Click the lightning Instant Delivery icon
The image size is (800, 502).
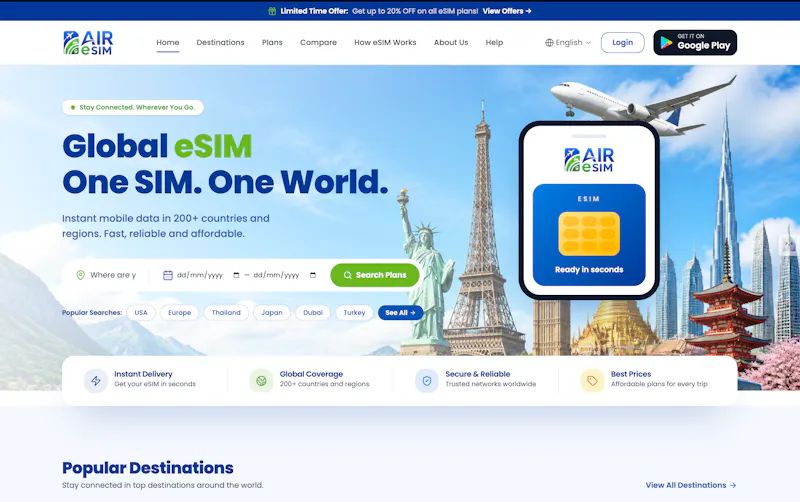tap(96, 381)
